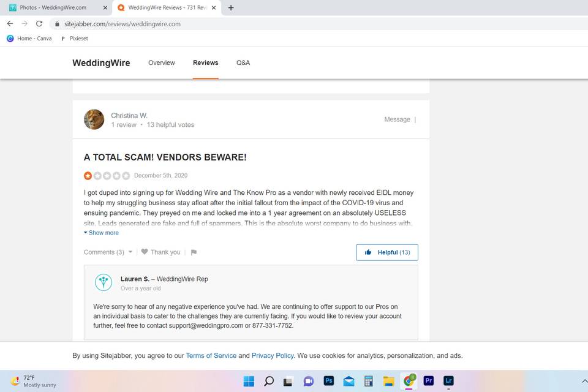Image resolution: width=588 pixels, height=392 pixels.
Task: Open a new browser tab
Action: (x=231, y=7)
